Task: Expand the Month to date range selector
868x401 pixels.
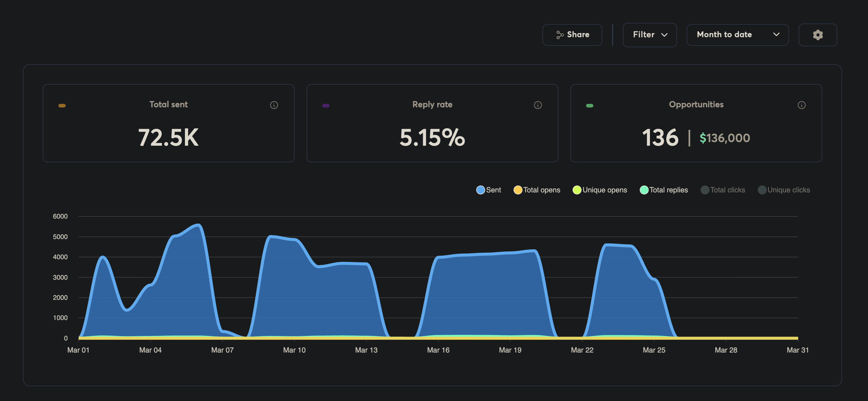Action: (737, 35)
